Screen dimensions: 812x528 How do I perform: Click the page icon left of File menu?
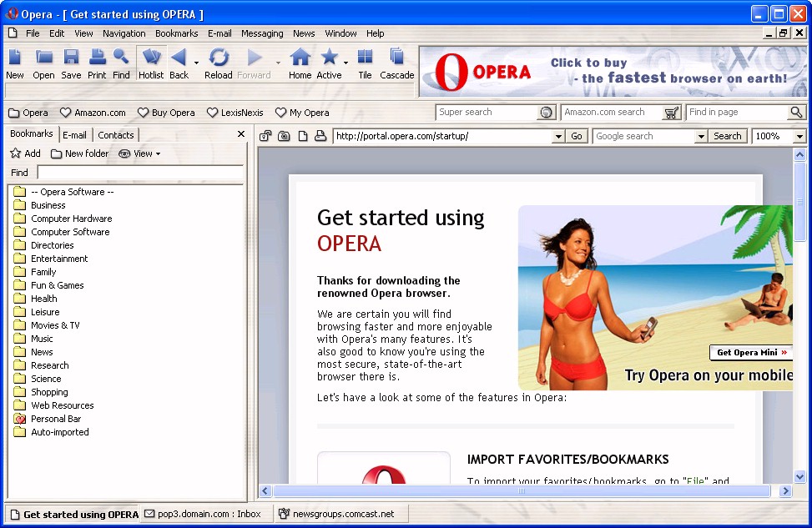(x=13, y=33)
